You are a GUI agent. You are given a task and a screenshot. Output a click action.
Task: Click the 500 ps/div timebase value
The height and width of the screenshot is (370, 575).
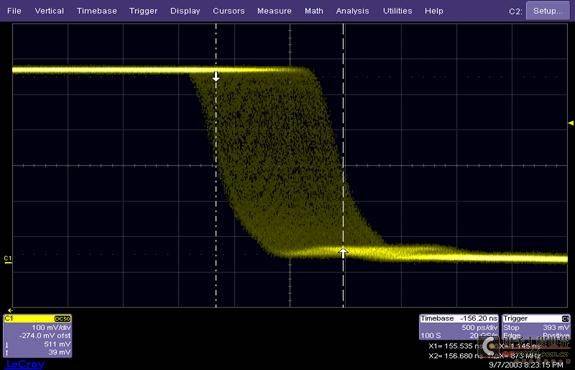click(x=479, y=327)
